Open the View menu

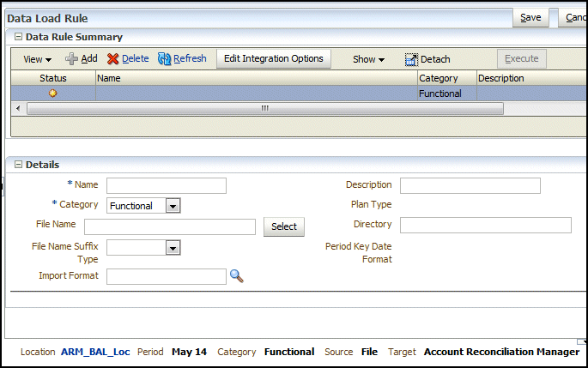(x=38, y=59)
